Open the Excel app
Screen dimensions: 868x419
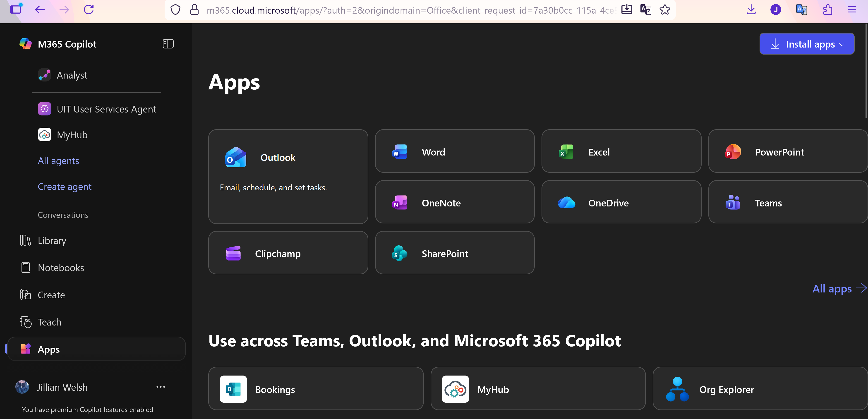tap(621, 152)
